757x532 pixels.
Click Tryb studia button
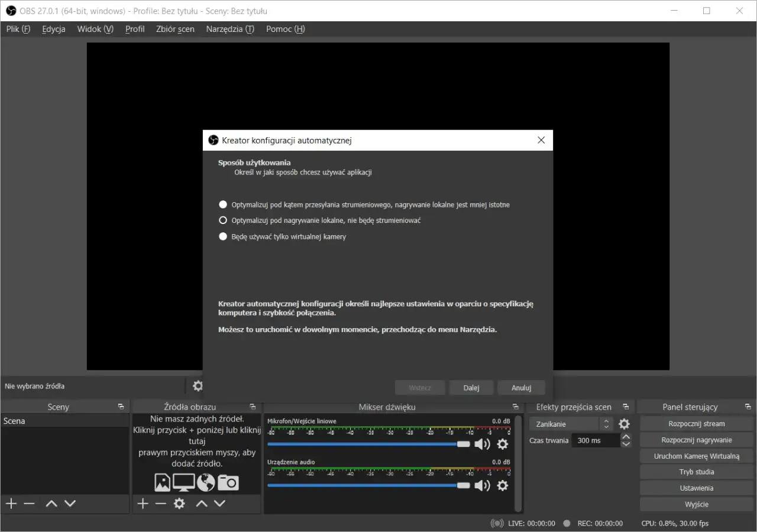697,472
